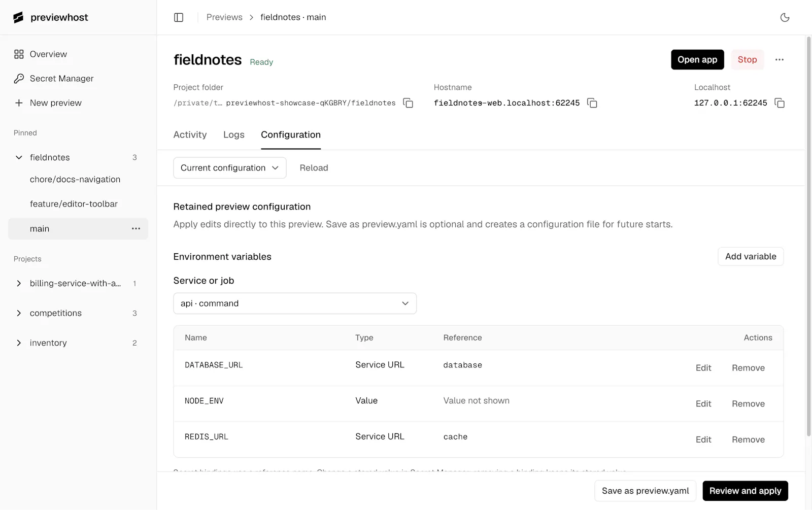Expand the billing-service-with-a… project
Screen dimensions: 812x510
[x=19, y=283]
